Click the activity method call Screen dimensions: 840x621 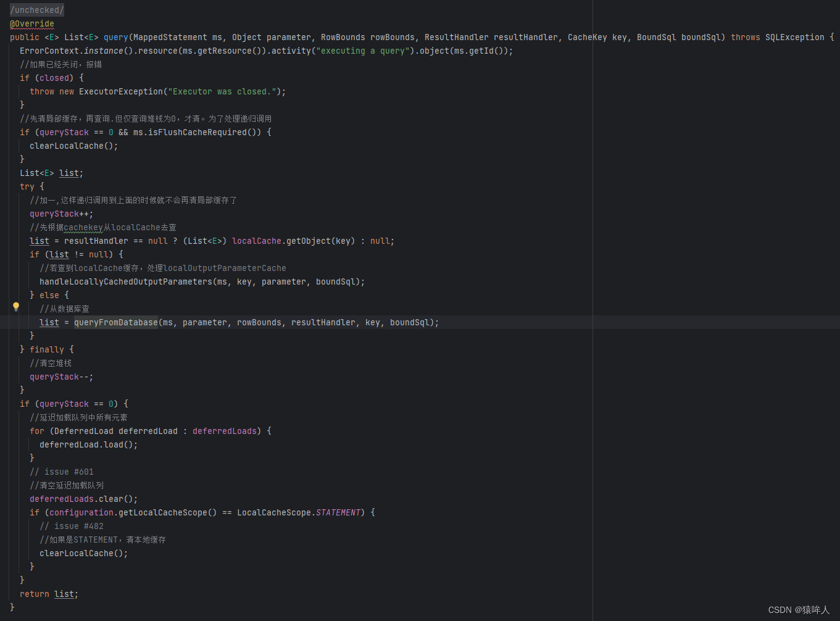(x=291, y=51)
